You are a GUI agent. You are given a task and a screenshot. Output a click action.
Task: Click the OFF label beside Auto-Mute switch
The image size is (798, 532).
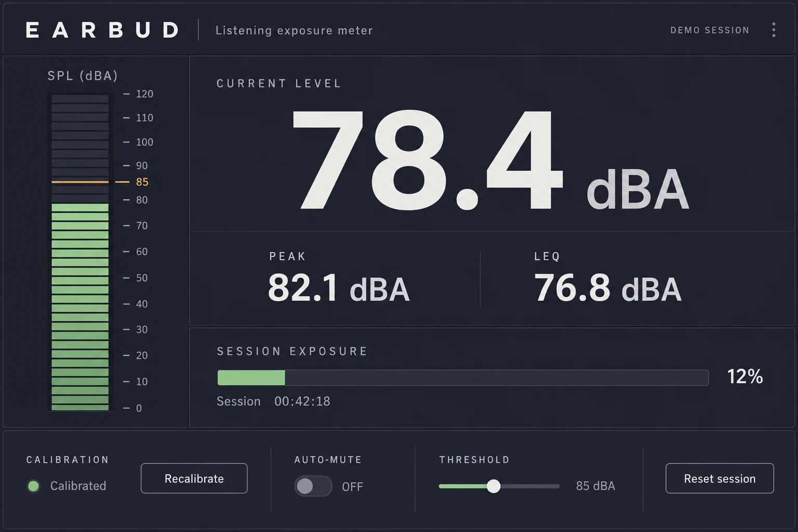352,487
